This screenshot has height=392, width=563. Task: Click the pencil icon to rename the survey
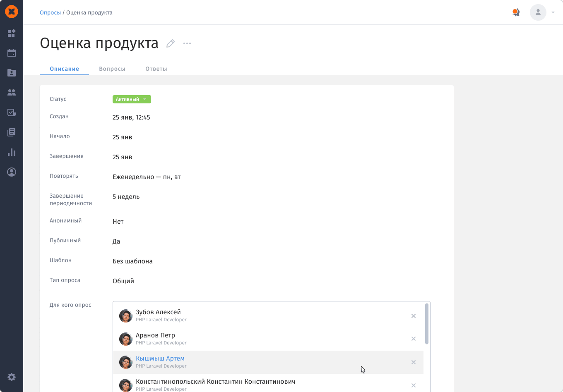click(170, 43)
